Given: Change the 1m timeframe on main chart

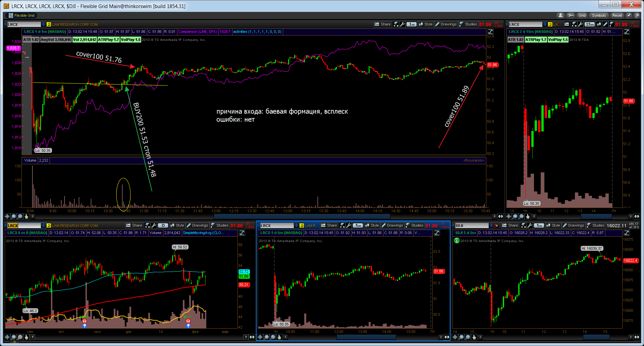Looking at the screenshot, I should pyautogui.click(x=412, y=24).
